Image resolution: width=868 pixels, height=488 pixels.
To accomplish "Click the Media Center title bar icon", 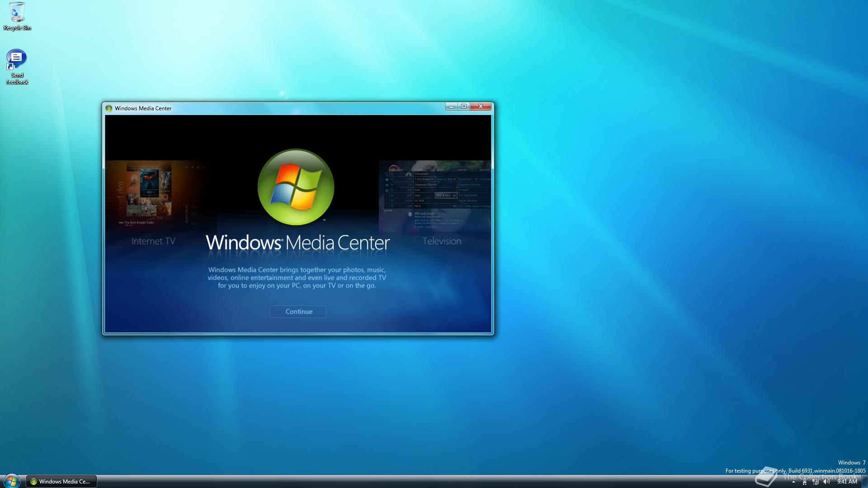I will (108, 108).
